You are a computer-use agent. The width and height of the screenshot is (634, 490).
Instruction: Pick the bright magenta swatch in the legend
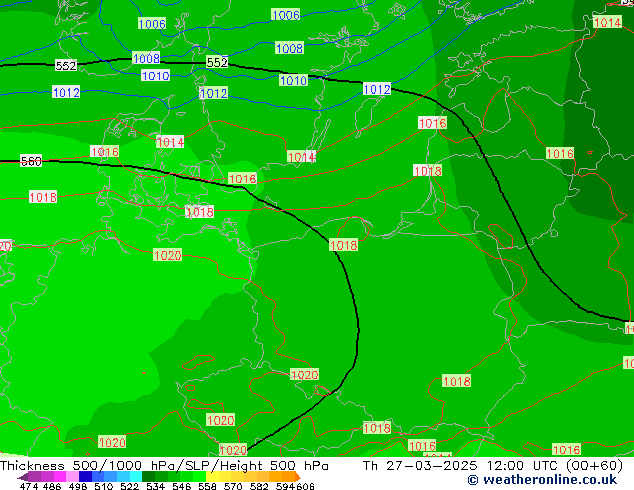click(x=60, y=477)
